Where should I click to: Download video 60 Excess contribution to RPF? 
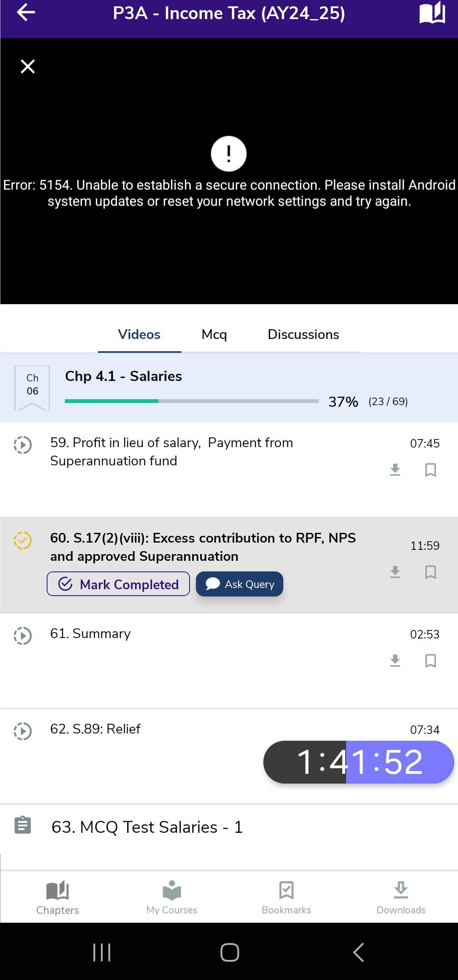pyautogui.click(x=395, y=572)
